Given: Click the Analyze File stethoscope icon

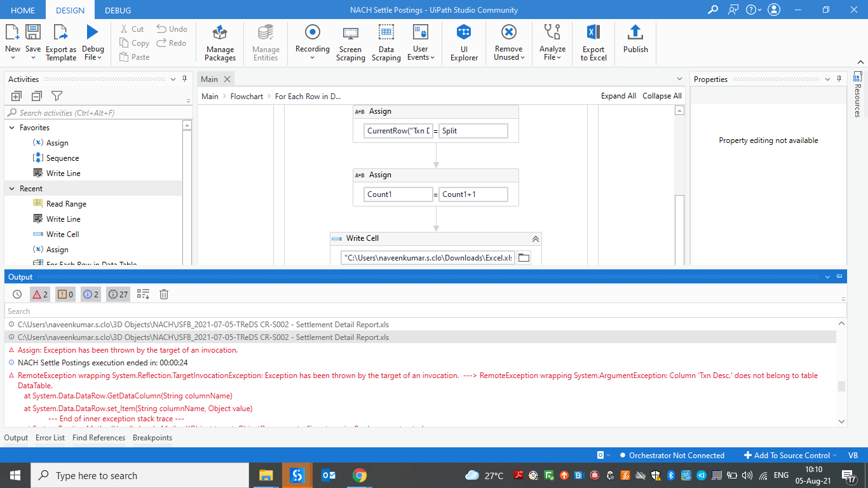Looking at the screenshot, I should tap(552, 32).
